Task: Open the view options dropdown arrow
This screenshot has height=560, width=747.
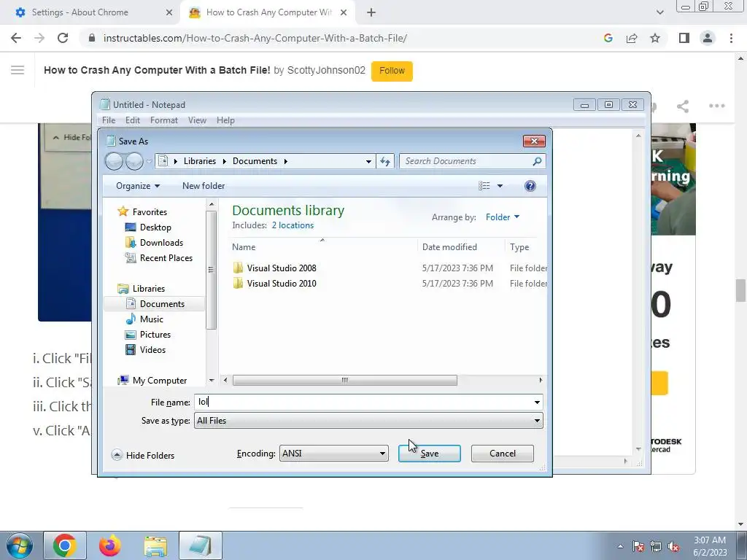Action: coord(500,186)
